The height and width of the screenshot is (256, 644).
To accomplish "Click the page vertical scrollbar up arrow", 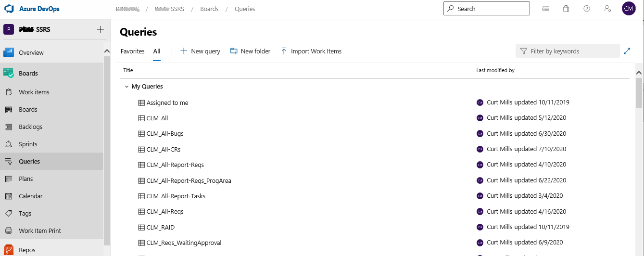I will [x=639, y=72].
